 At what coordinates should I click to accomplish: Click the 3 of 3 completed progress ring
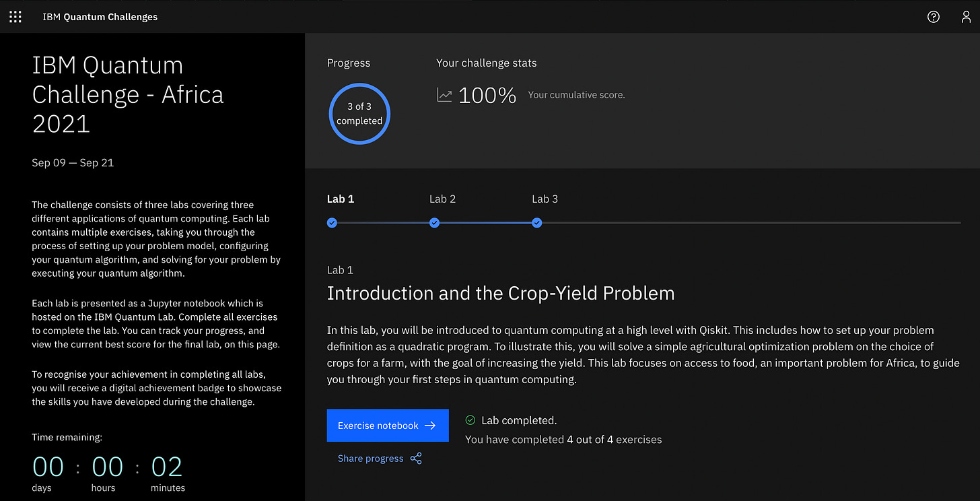pos(359,114)
